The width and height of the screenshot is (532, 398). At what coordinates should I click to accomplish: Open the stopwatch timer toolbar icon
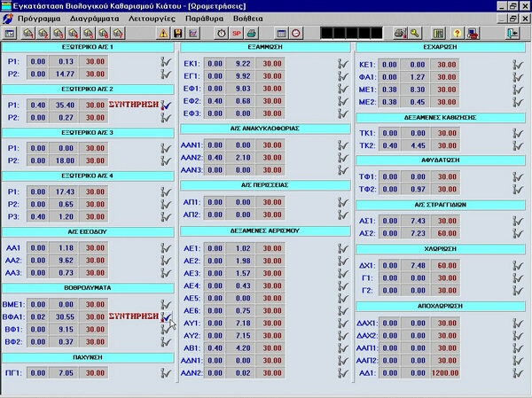tap(221, 33)
